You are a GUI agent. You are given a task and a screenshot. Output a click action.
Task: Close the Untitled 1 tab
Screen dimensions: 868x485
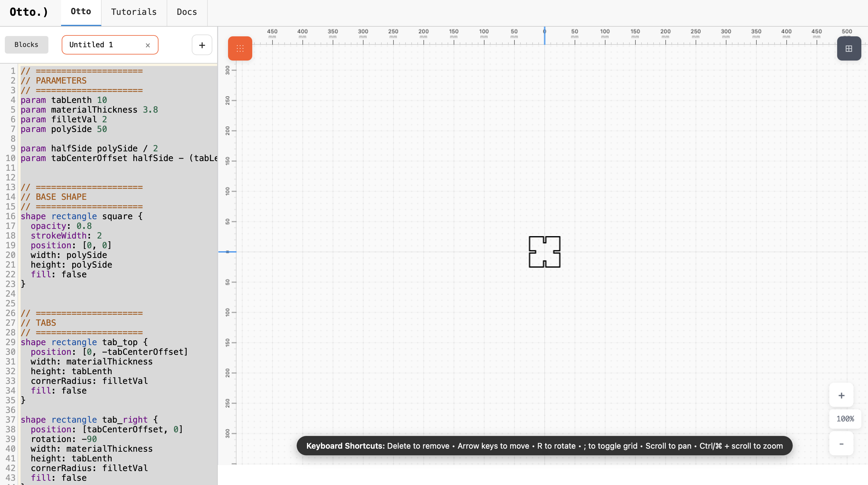(148, 45)
